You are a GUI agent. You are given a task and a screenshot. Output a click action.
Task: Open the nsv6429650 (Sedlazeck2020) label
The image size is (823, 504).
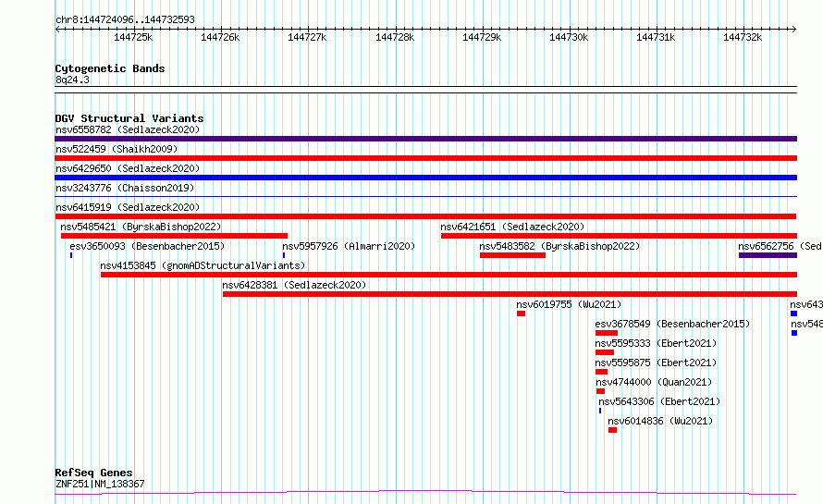click(x=128, y=168)
